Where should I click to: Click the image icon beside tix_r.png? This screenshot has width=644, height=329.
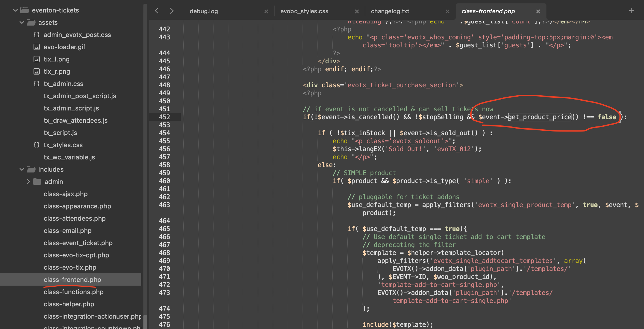37,72
